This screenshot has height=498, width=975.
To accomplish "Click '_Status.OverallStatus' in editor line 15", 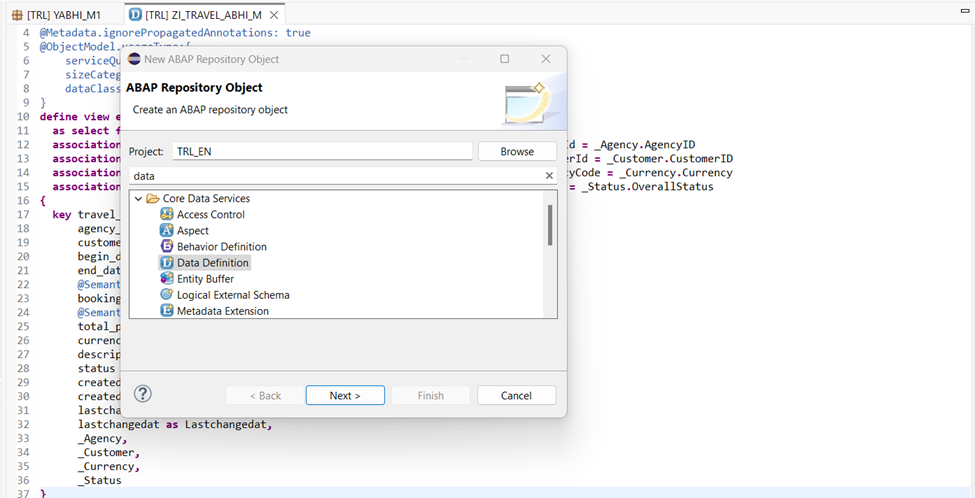I will click(647, 187).
